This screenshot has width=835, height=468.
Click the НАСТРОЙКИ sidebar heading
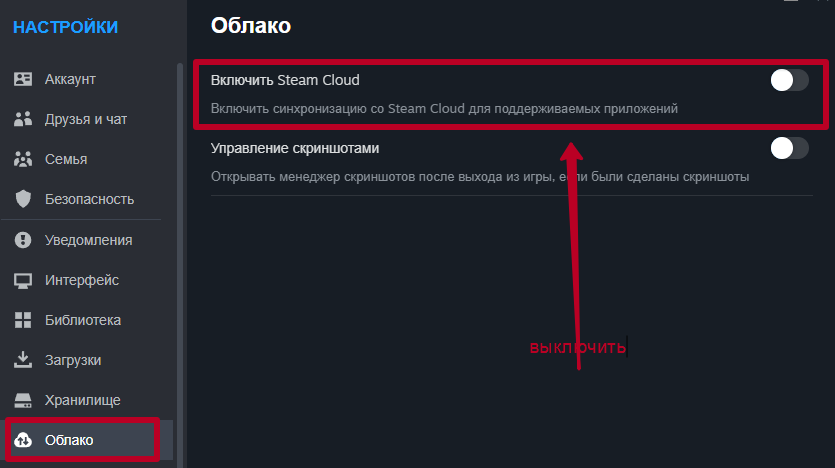[x=65, y=27]
